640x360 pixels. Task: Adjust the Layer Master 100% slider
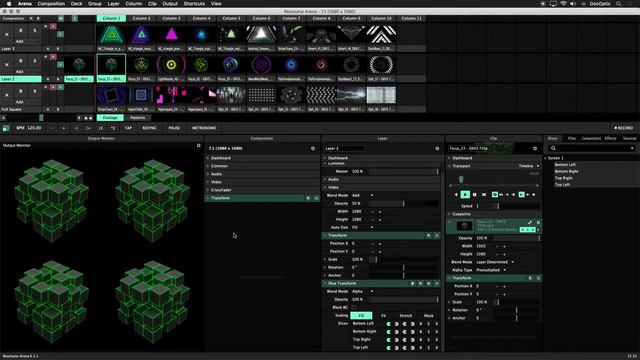404,171
